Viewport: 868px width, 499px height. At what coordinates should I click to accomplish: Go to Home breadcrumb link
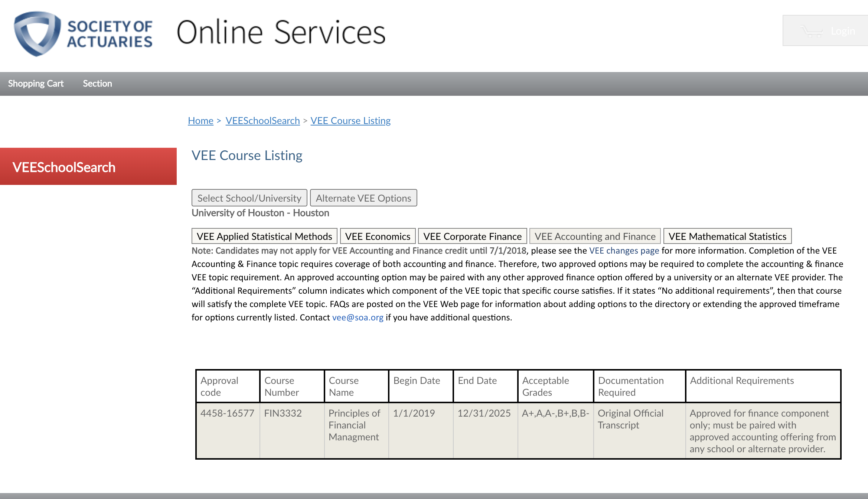click(x=200, y=121)
